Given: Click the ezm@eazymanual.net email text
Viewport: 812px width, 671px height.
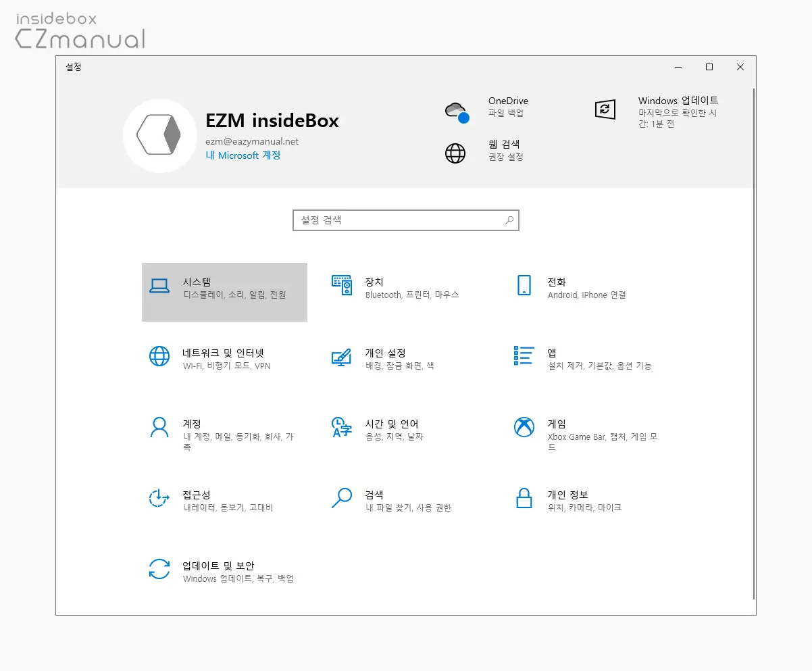Looking at the screenshot, I should [252, 141].
